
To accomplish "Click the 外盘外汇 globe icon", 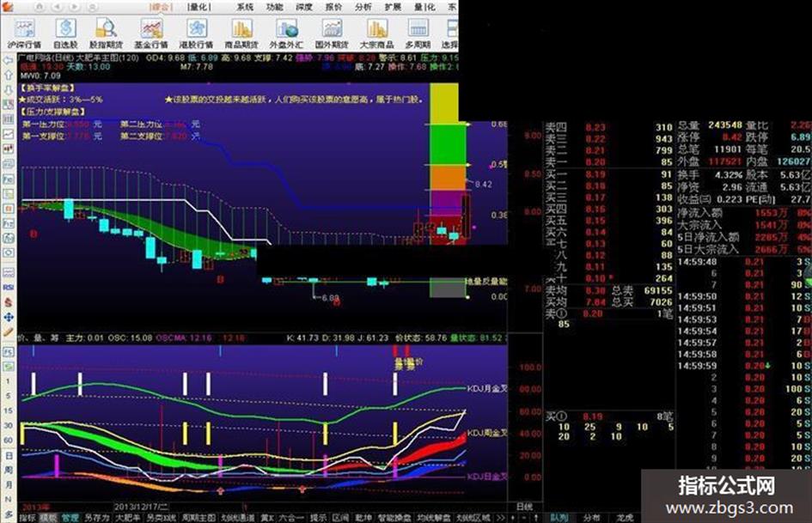I will click(286, 33).
